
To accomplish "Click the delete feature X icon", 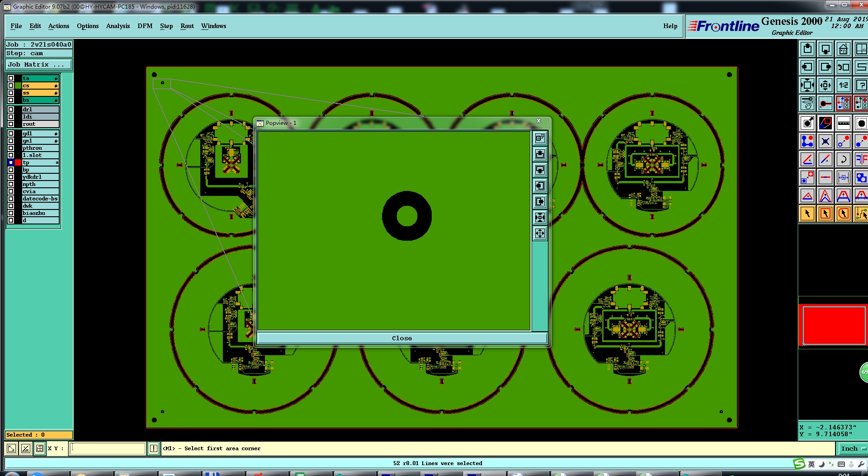I will point(826,141).
